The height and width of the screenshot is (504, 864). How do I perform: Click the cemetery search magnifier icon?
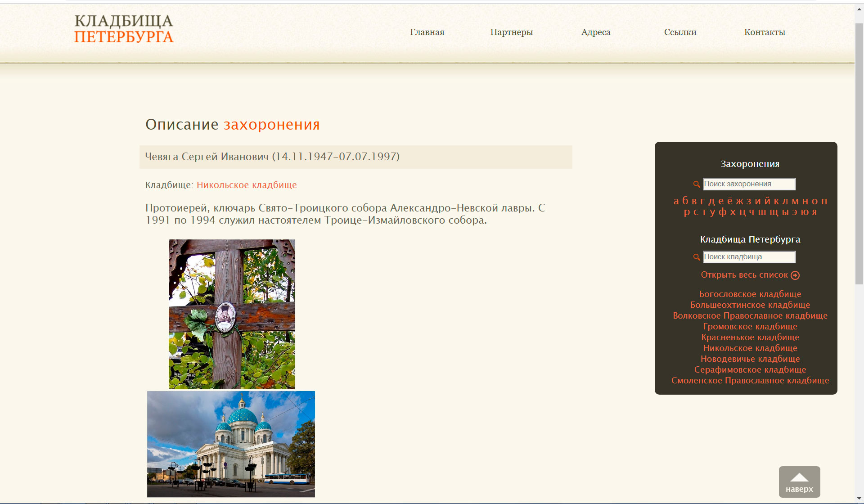click(697, 257)
